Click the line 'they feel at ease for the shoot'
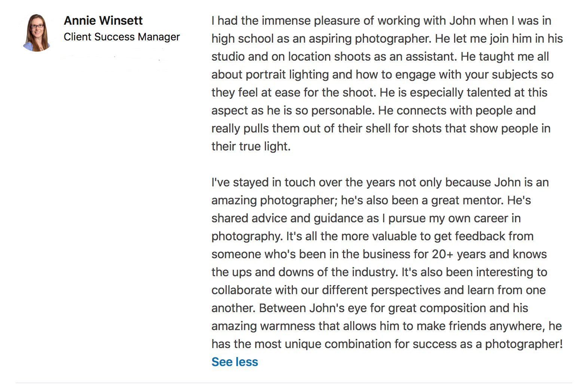The width and height of the screenshot is (588, 384). [x=379, y=92]
